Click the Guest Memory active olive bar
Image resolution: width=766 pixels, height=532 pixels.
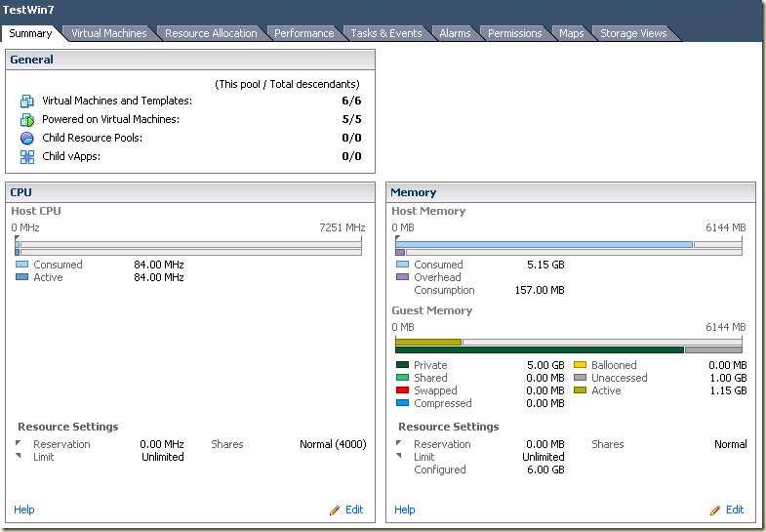point(428,342)
